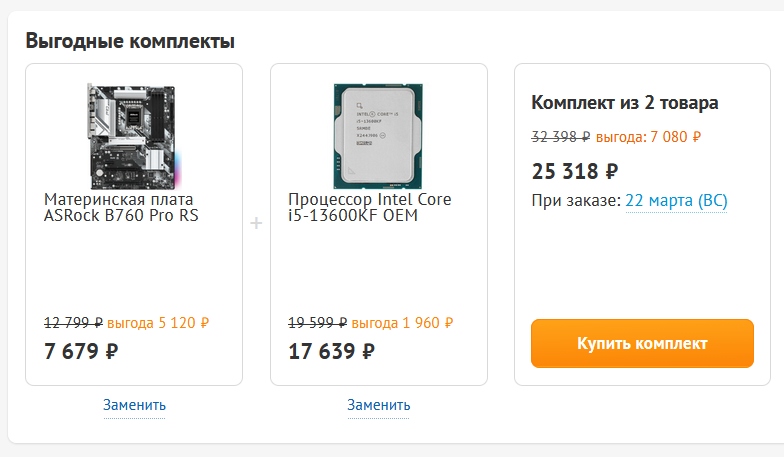Click the kit total price 25 318 ₽
Image resolution: width=784 pixels, height=457 pixels.
click(575, 171)
